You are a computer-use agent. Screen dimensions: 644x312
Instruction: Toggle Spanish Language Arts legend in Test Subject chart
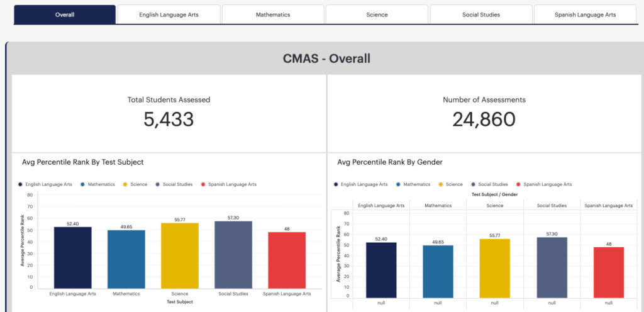point(229,185)
